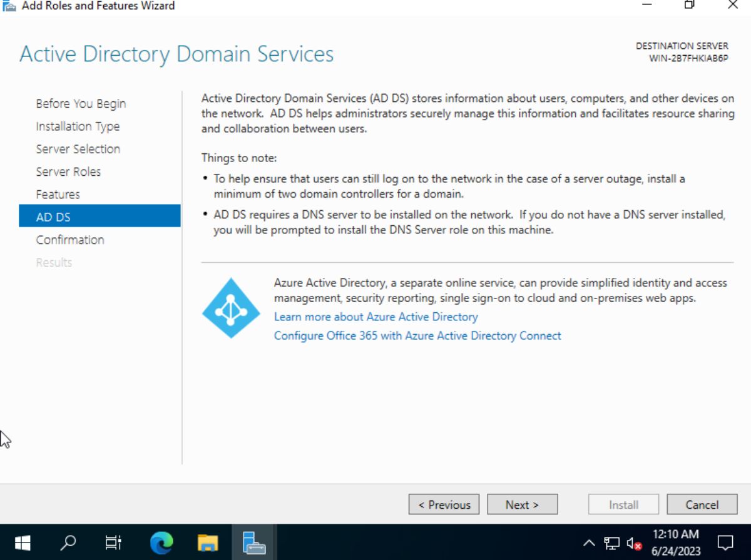751x560 pixels.
Task: Click the clock in the taskbar
Action: pos(675,542)
